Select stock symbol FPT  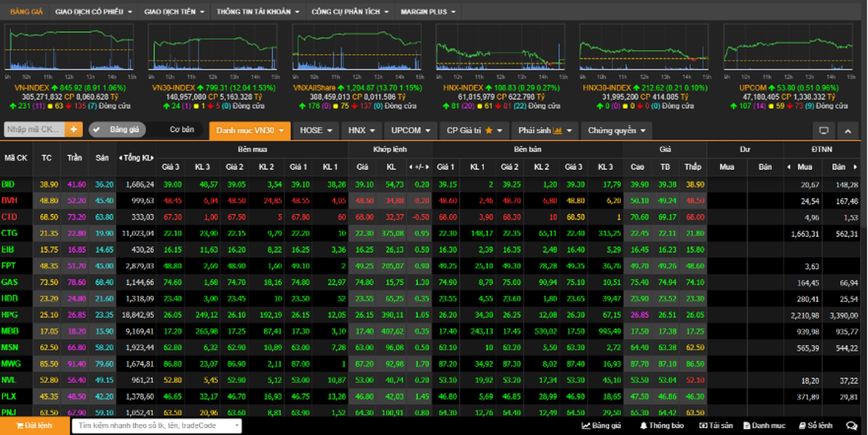[x=8, y=266]
